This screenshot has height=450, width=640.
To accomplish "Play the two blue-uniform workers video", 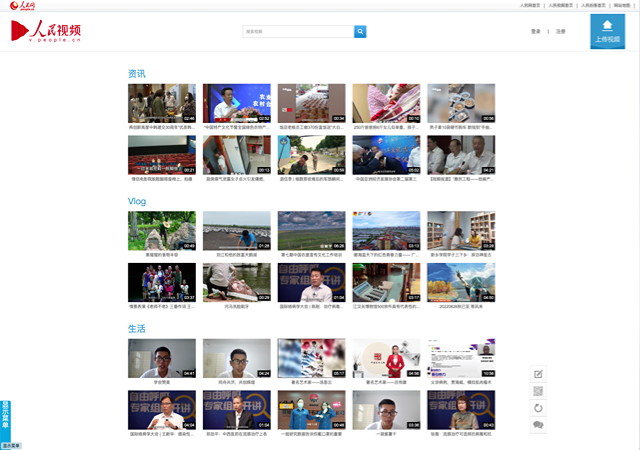I will [311, 410].
